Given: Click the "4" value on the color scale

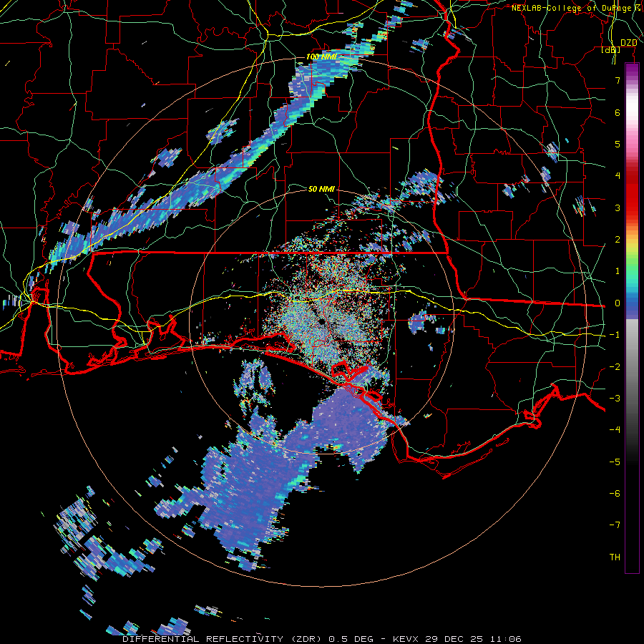Looking at the screenshot, I should coord(618,176).
